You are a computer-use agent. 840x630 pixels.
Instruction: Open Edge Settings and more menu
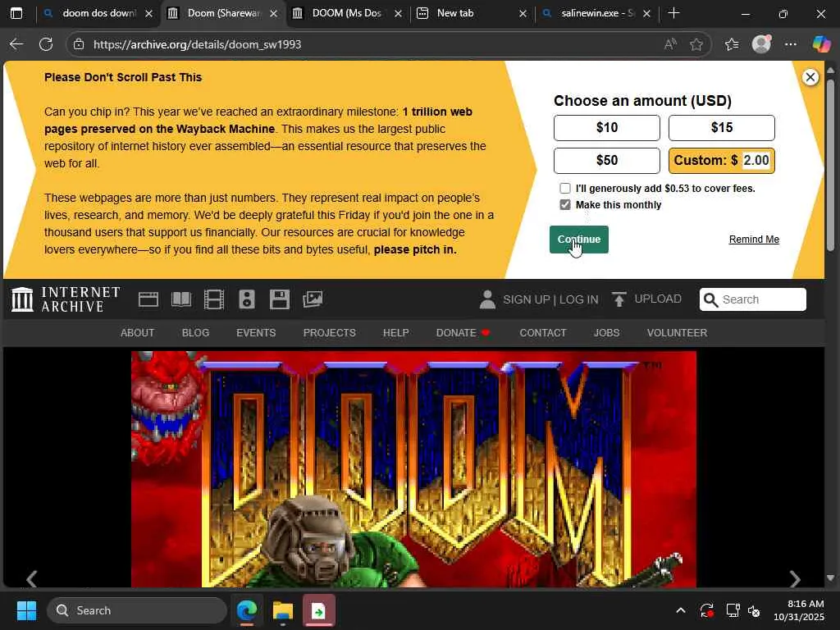791,44
